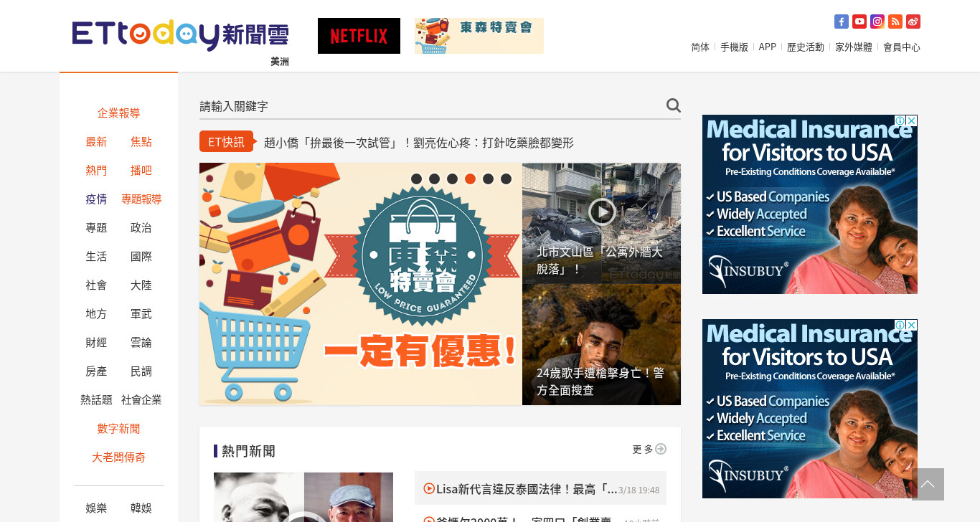Image resolution: width=980 pixels, height=522 pixels.
Task: Open the RSS feed icon
Action: (x=895, y=22)
